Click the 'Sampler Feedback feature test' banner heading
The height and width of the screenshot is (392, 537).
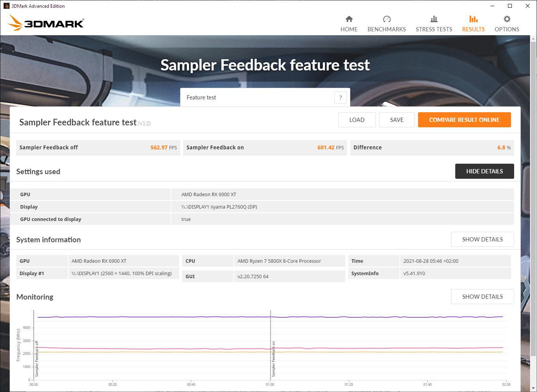(265, 65)
